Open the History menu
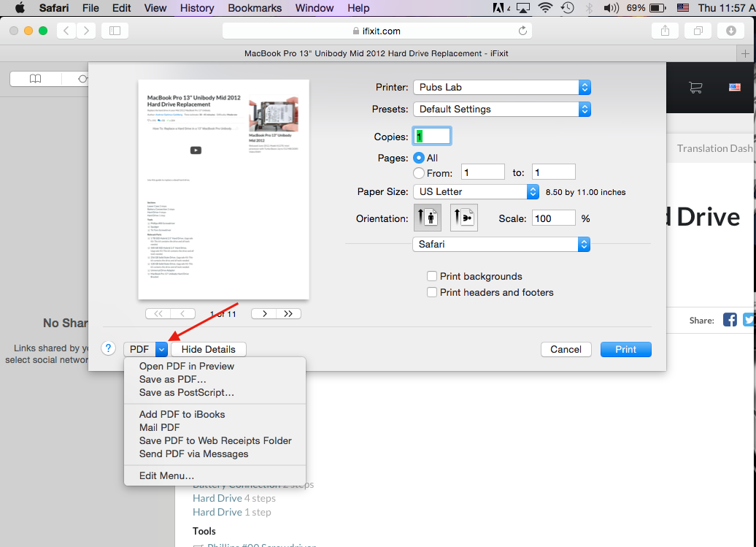The width and height of the screenshot is (756, 547). pos(197,8)
